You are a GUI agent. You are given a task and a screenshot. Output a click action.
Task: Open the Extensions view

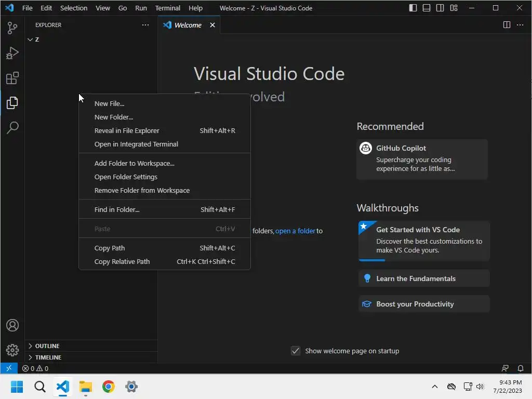point(12,78)
